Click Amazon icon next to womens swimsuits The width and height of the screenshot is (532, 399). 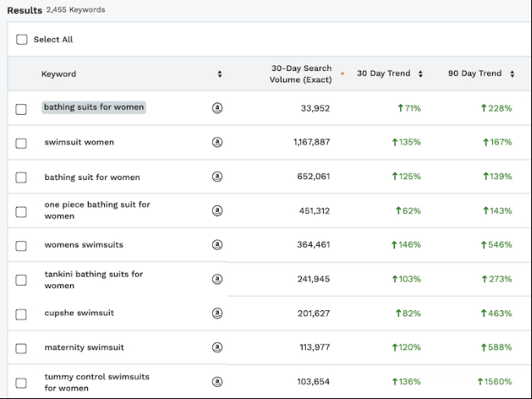pyautogui.click(x=217, y=245)
